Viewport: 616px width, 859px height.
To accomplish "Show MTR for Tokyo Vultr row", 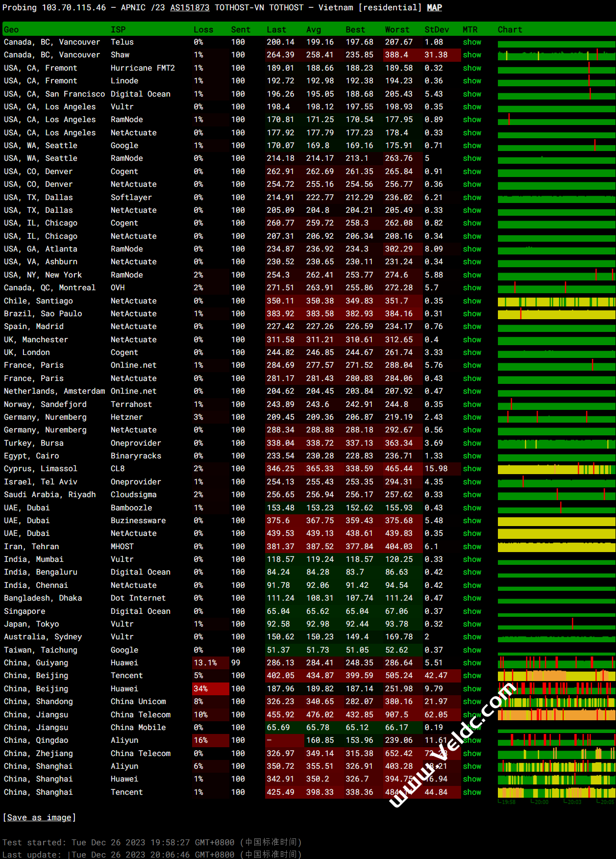I will pyautogui.click(x=472, y=624).
